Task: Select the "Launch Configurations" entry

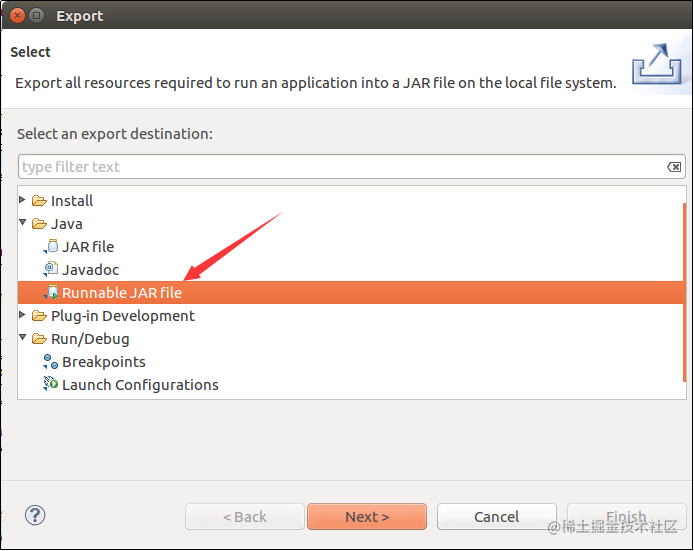Action: (140, 385)
